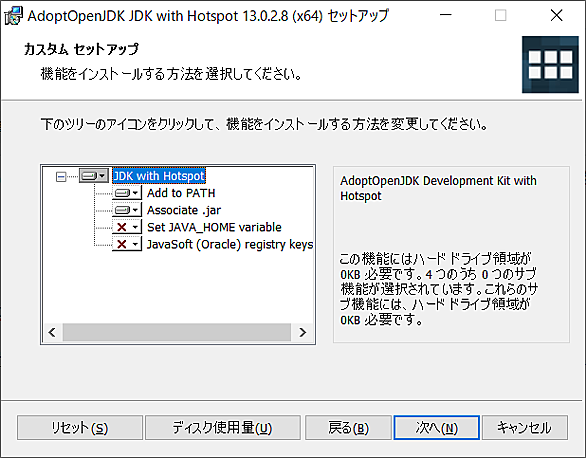The image size is (586, 458).
Task: Select the JavaSoft (Oracle) registry keys label
Action: click(230, 244)
